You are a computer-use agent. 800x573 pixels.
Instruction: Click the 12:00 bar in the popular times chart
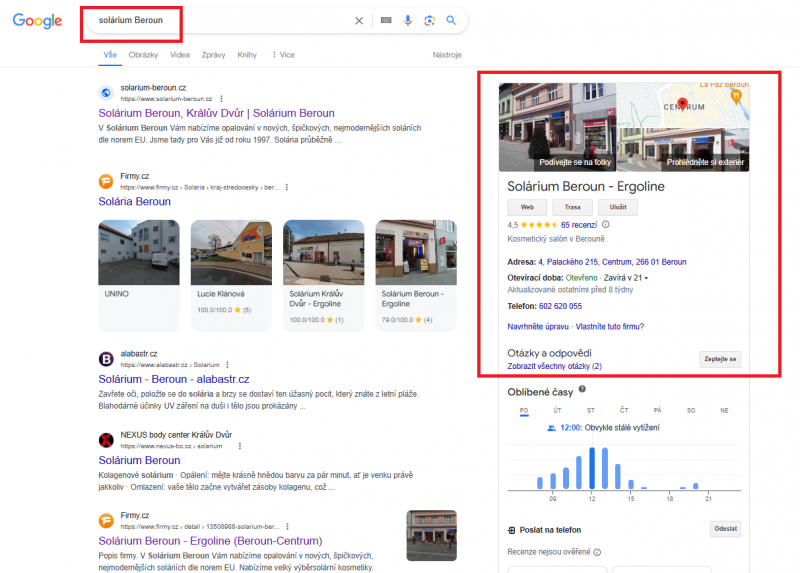coord(592,468)
